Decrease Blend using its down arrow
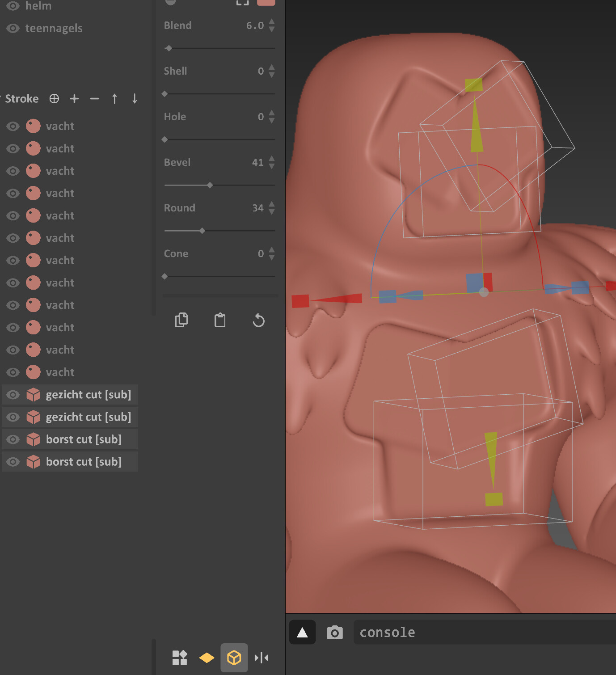 point(272,30)
